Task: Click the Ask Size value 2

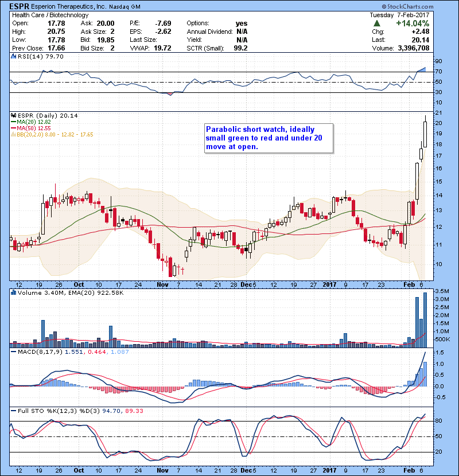Action: (x=112, y=32)
